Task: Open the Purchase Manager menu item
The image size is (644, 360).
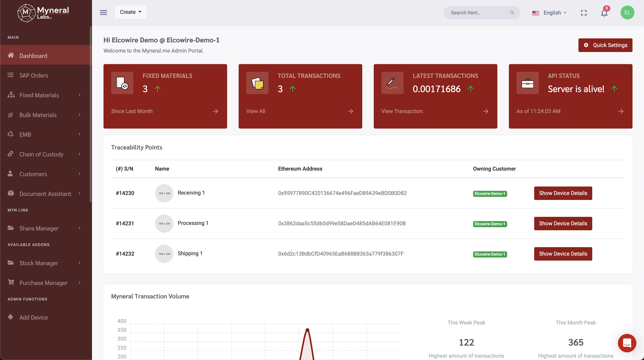Action: click(x=46, y=283)
